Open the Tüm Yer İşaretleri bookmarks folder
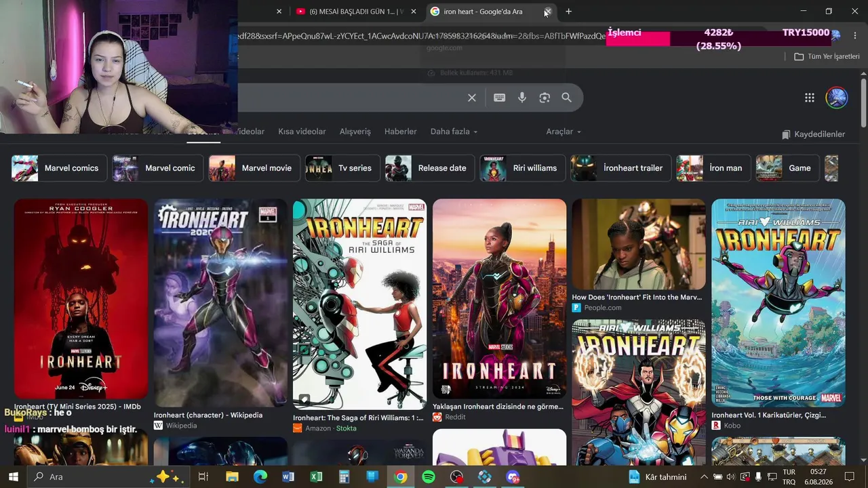The height and width of the screenshot is (488, 868). [x=827, y=56]
